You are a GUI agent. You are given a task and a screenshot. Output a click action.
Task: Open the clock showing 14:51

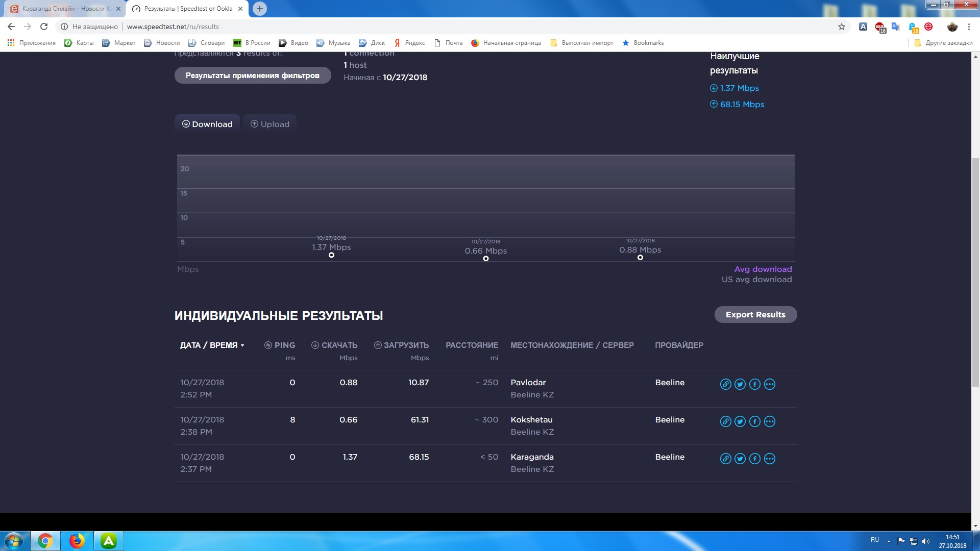pos(952,541)
